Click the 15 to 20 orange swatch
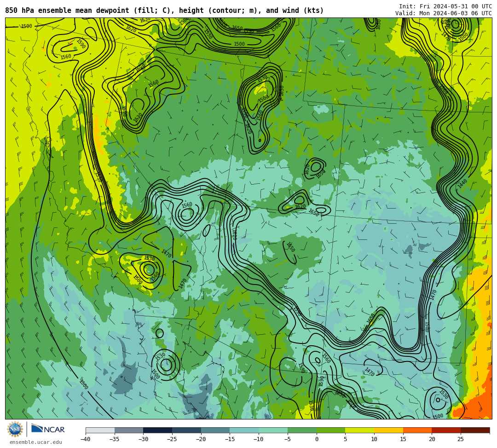The image size is (497, 448). 417,430
